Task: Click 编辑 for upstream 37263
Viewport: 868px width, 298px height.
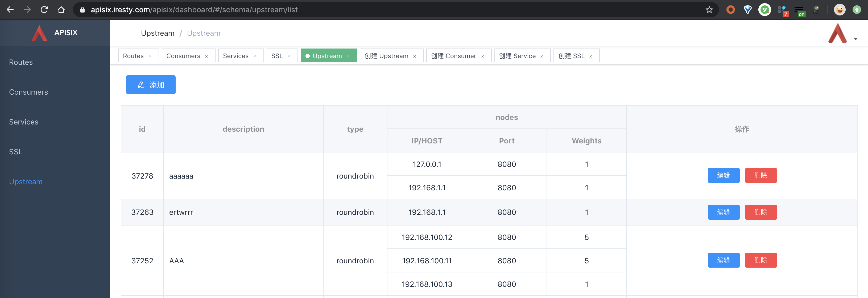Action: click(724, 212)
